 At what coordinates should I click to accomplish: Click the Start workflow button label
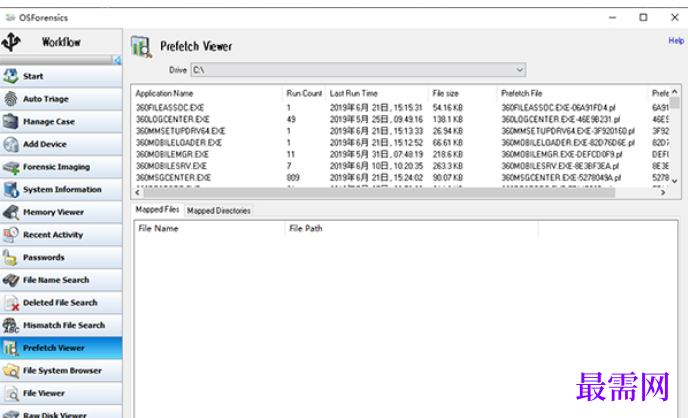(x=33, y=76)
